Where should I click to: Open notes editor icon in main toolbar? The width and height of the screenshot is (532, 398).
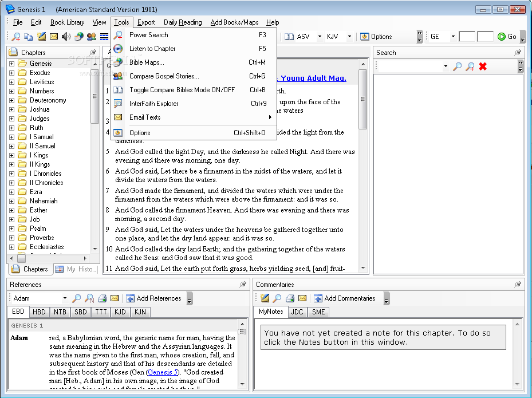[41, 37]
